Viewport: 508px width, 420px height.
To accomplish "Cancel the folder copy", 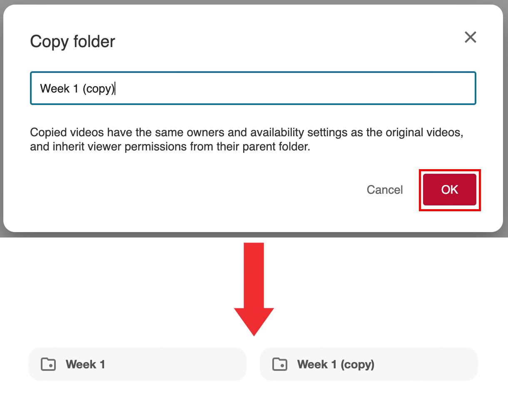I will pyautogui.click(x=384, y=190).
